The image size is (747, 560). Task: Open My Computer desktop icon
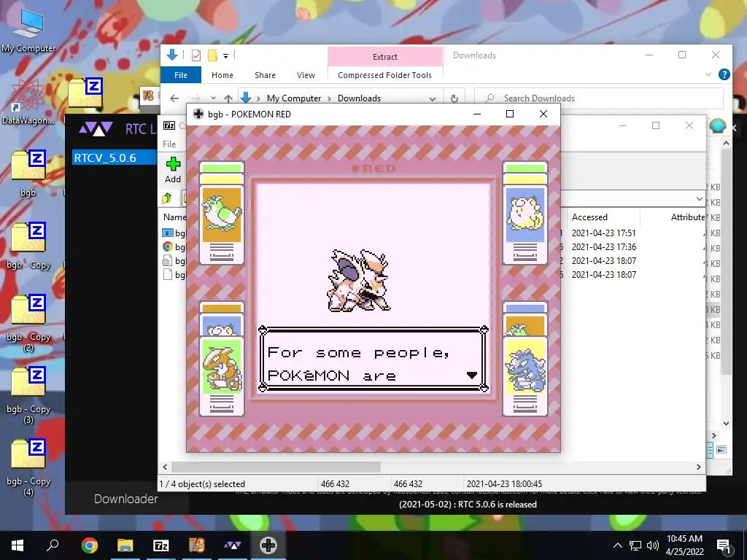(28, 31)
